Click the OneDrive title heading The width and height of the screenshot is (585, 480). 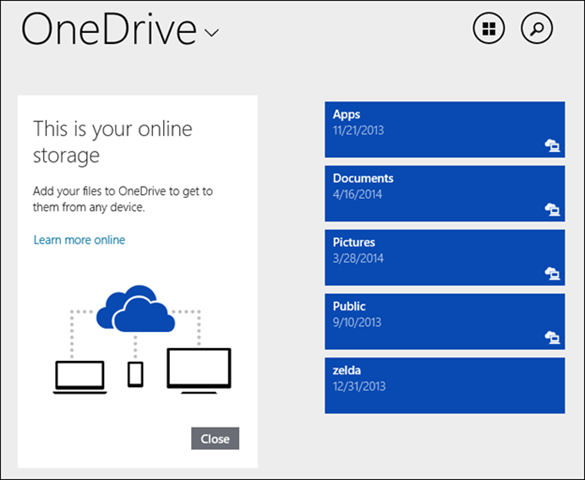tap(109, 29)
